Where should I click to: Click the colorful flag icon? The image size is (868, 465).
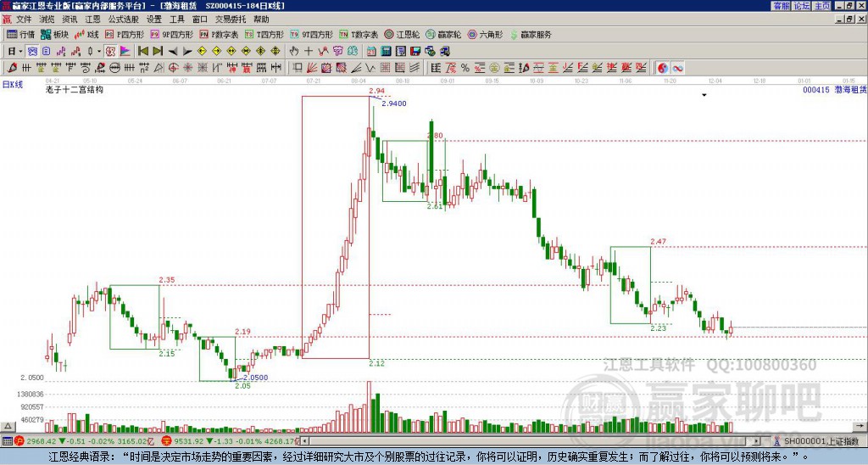(x=125, y=52)
